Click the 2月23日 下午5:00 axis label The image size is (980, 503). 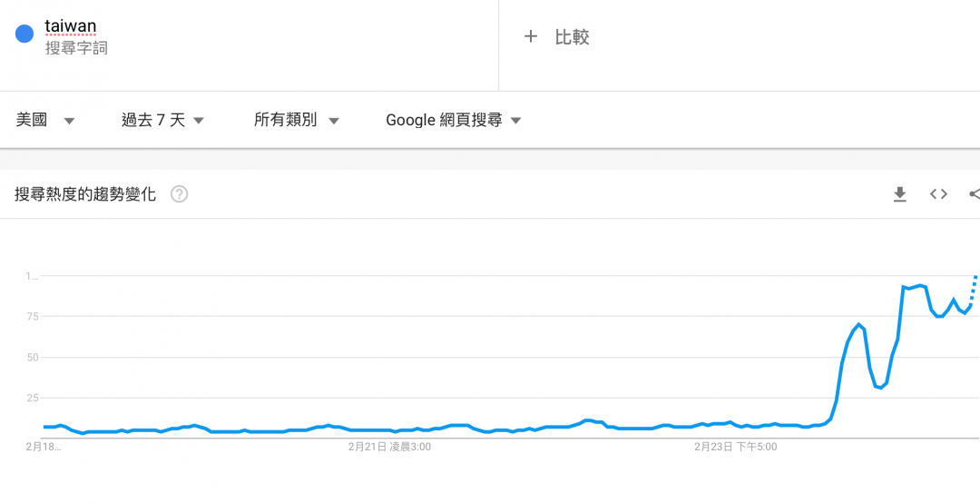(x=735, y=447)
